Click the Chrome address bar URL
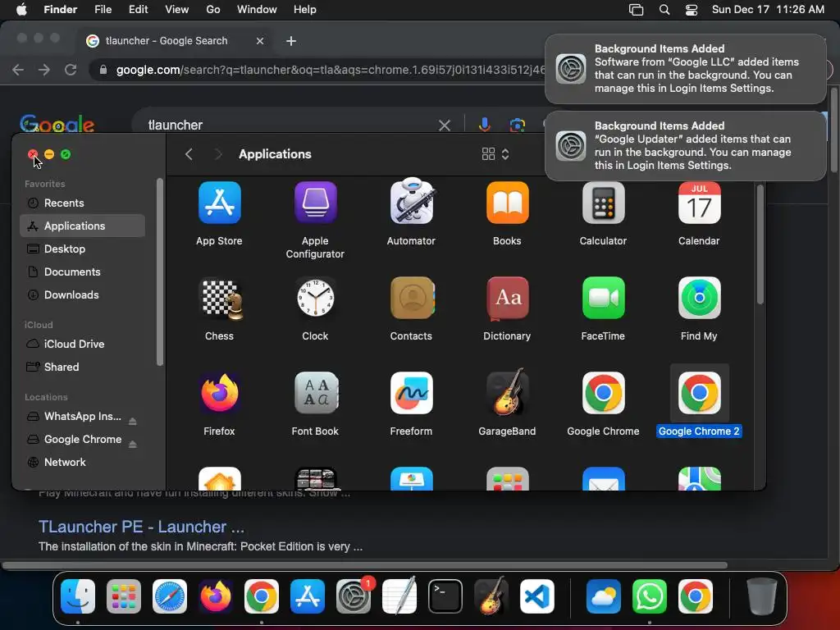The width and height of the screenshot is (840, 630). click(331, 70)
